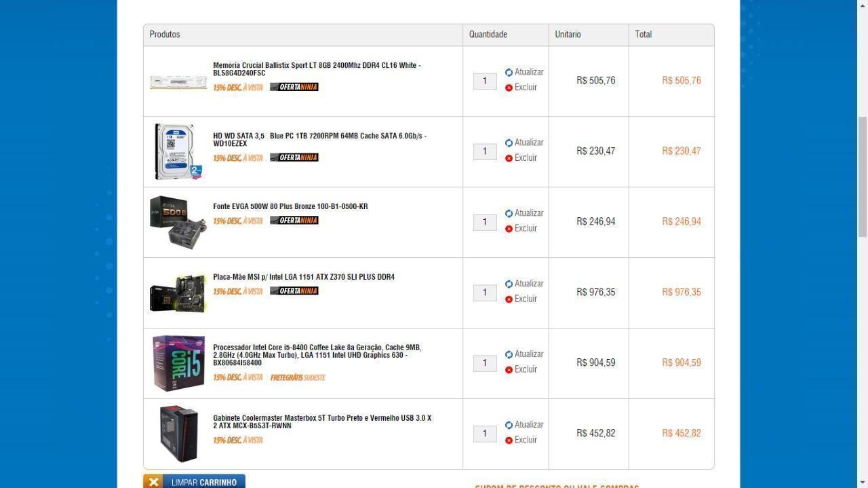
Task: Open the Memoria Crucial Ballistix Sport LT product link
Action: pyautogui.click(x=317, y=69)
